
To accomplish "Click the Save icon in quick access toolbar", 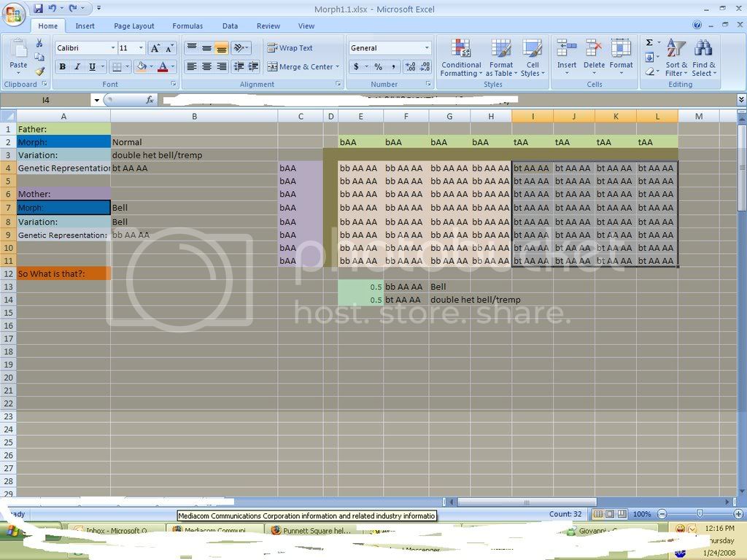I will (x=38, y=9).
